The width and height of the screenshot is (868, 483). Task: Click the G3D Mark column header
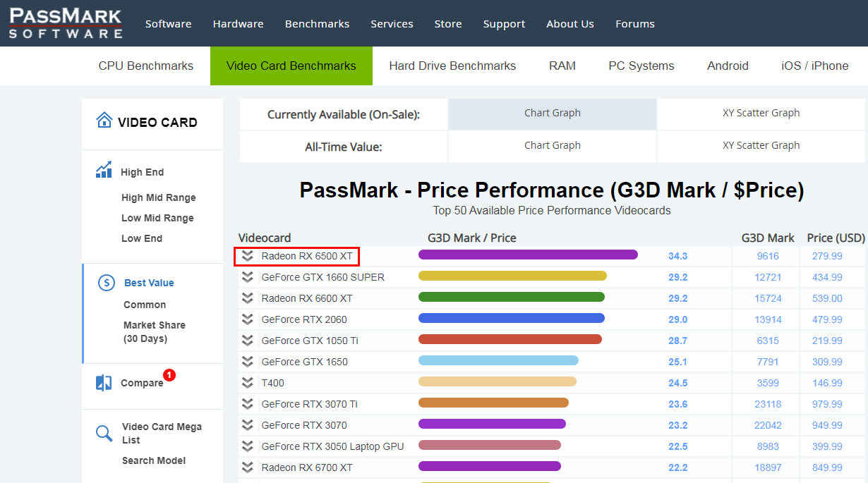point(768,238)
